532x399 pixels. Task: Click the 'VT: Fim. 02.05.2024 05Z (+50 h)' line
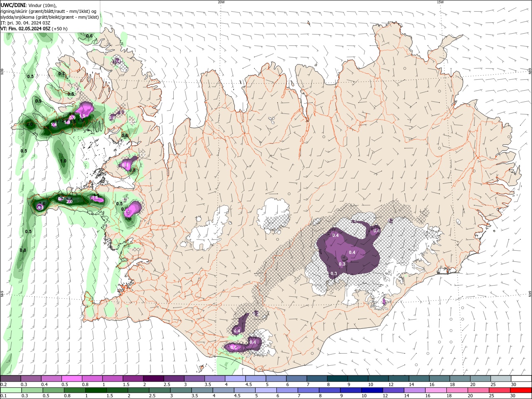(34, 29)
